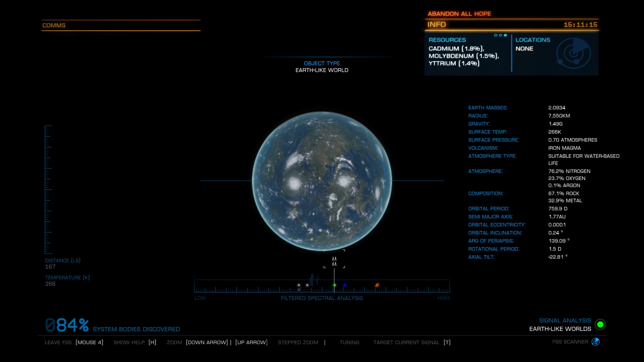
Task: Click the TUNING control hint
Action: [349, 342]
